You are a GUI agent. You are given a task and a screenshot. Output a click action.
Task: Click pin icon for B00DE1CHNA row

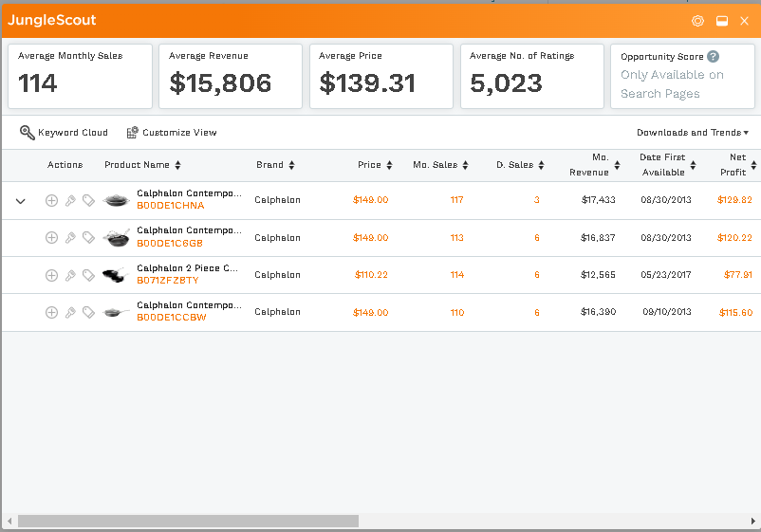point(70,200)
